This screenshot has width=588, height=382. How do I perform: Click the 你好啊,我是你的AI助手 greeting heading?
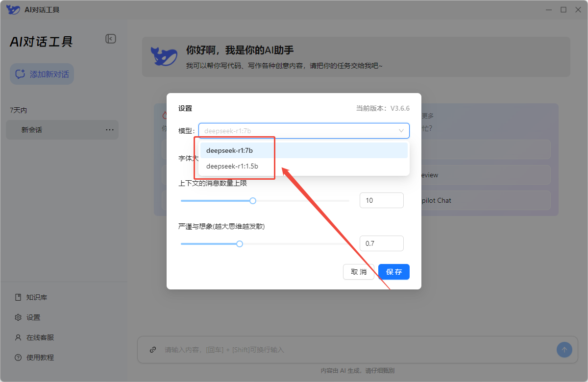(x=240, y=50)
